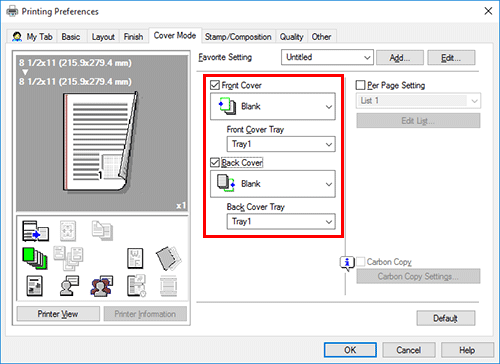Screen dimensions: 500x364
Task: Expand the Favorite Setting Untitled dropdown
Action: pos(327,57)
